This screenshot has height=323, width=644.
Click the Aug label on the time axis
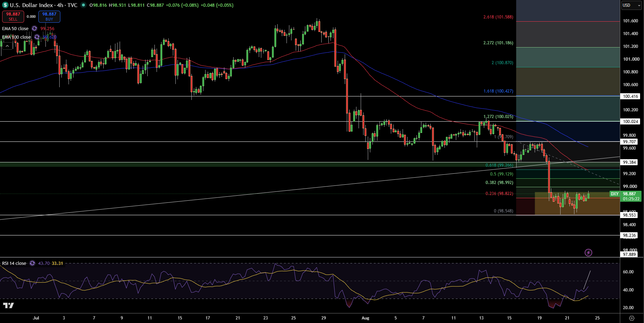click(365, 318)
